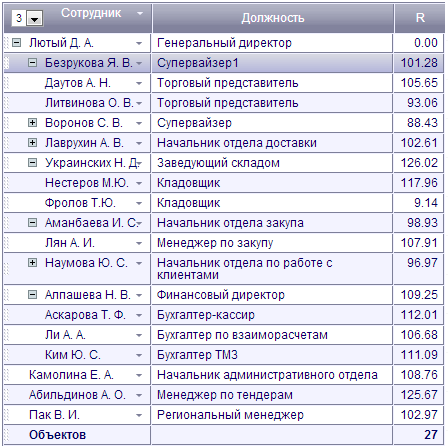This screenshot has width=448, height=448.
Task: Select the Камолина Е. А. row
Action: pos(224,375)
